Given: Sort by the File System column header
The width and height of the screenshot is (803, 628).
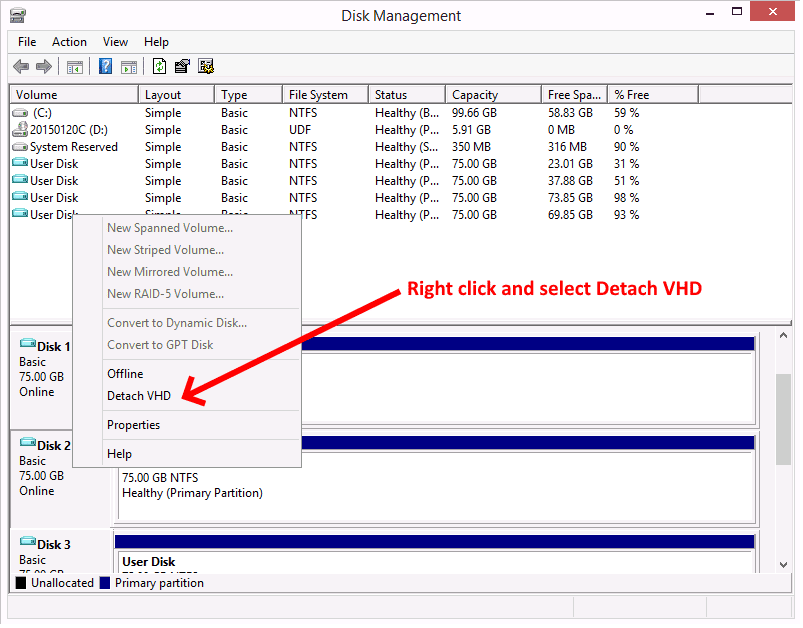Looking at the screenshot, I should pos(326,95).
